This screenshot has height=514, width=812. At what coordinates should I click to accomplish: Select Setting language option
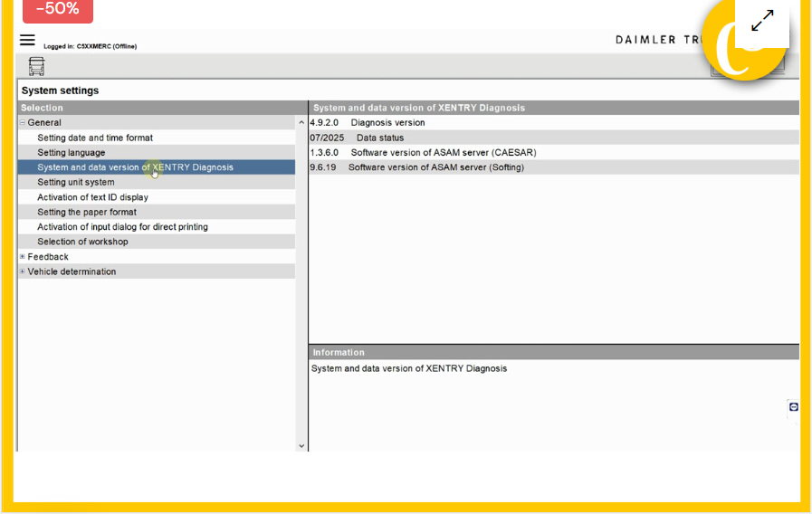(x=72, y=153)
